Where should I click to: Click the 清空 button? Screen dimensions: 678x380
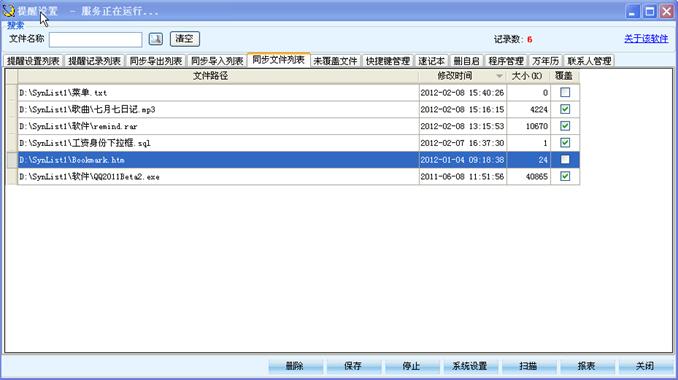coord(185,39)
